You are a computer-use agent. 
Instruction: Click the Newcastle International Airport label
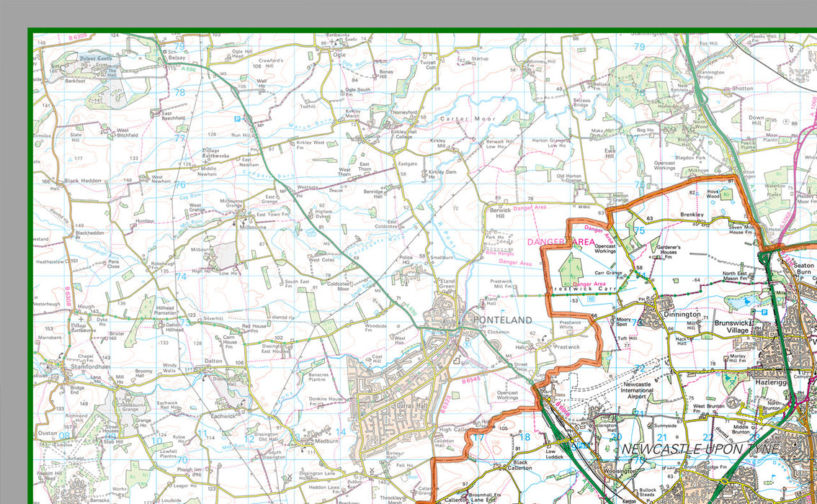[x=637, y=390]
